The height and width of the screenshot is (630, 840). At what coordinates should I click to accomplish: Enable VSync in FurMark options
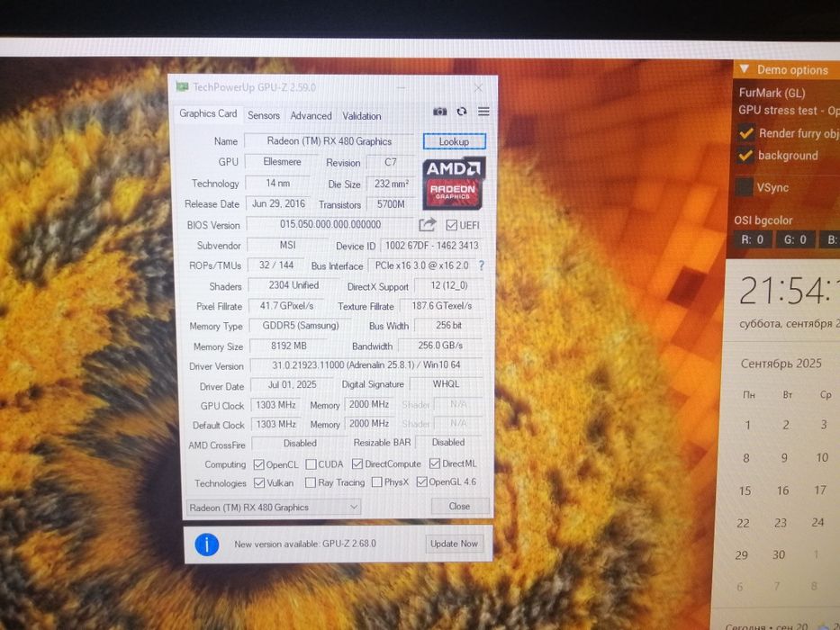(745, 187)
